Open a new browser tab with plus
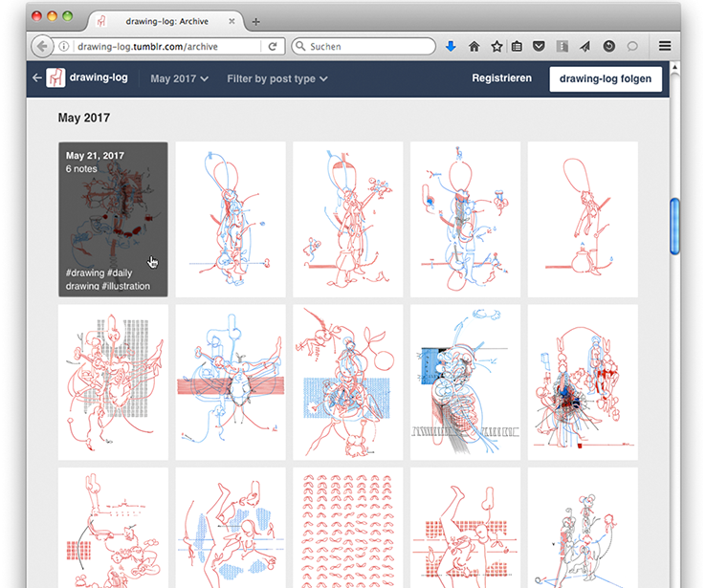 [255, 22]
